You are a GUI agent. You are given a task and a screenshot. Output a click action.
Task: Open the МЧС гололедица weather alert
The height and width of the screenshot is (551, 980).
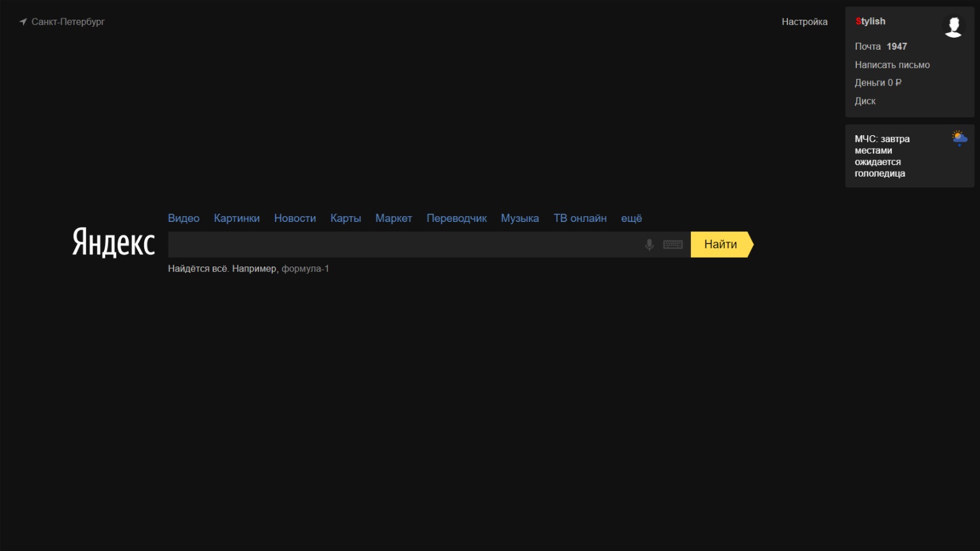(882, 156)
